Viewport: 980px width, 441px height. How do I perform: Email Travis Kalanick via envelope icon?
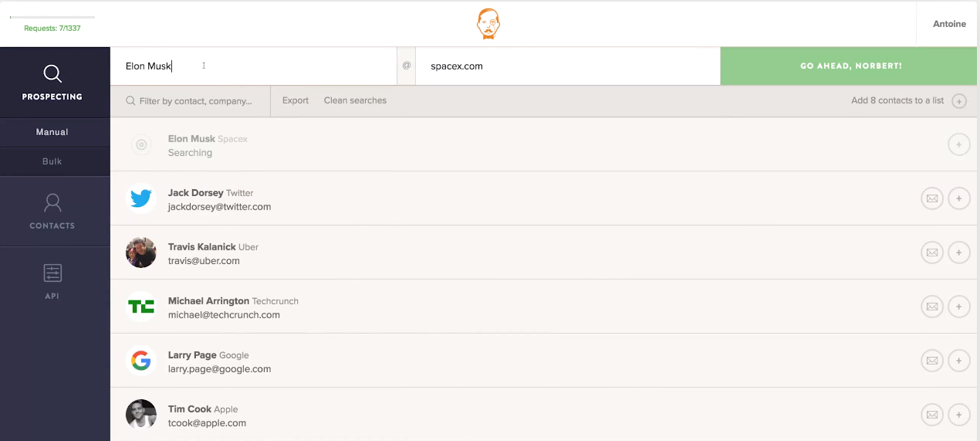pos(932,253)
